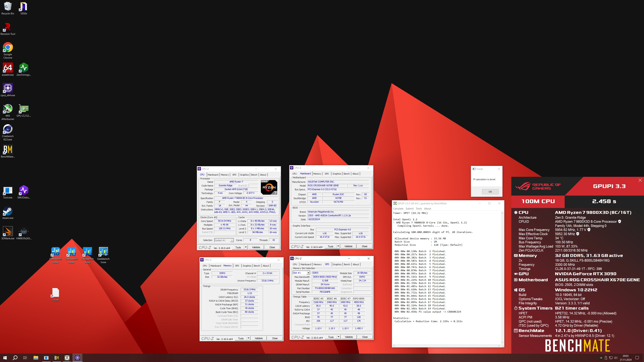Switch to Bench tab in CPU-Z CPU window
Image resolution: width=644 pixels, height=362 pixels.
(x=254, y=175)
